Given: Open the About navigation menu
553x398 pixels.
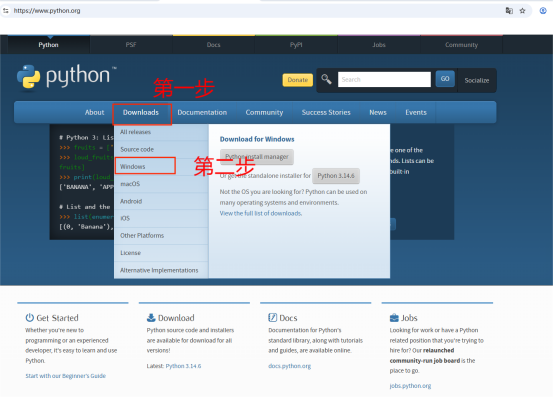Looking at the screenshot, I should coord(95,112).
